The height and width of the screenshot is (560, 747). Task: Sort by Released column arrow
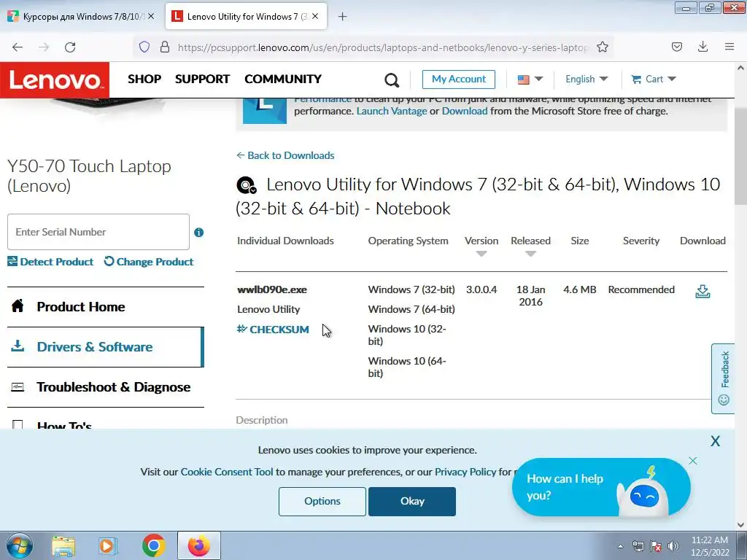531,254
